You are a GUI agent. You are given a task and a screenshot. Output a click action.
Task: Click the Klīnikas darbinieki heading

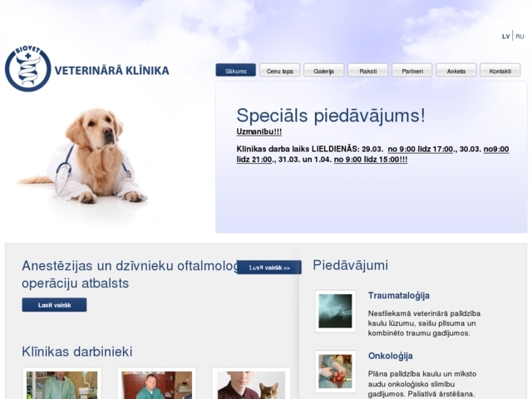[77, 352]
